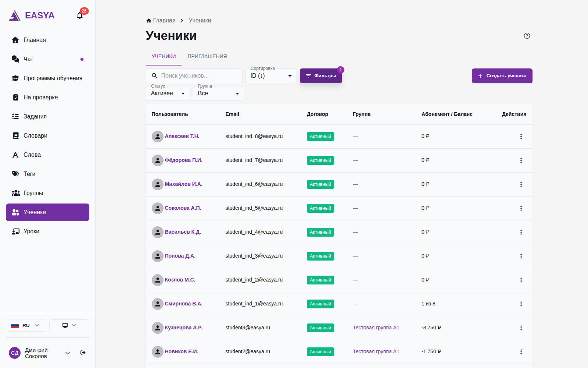Open Задания in the sidebar
Viewport: 588px width, 368px height.
click(x=48, y=117)
